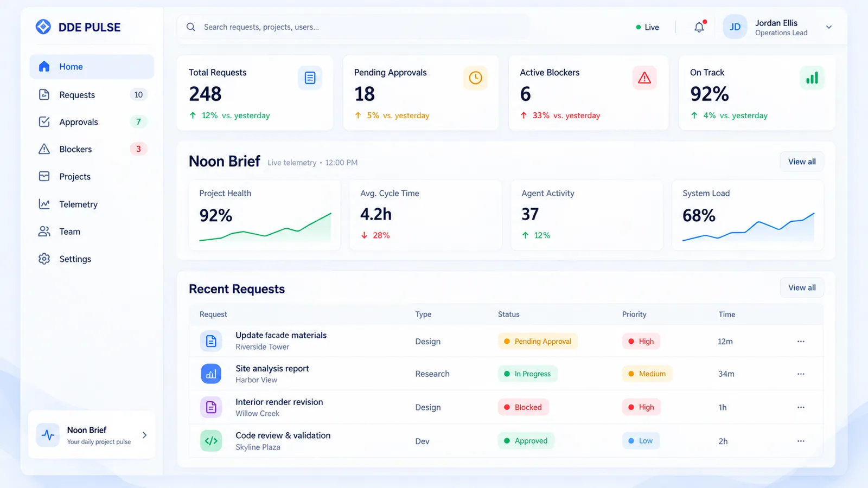Click the Settings gear icon in sidebar
The height and width of the screenshot is (488, 868).
tap(44, 259)
